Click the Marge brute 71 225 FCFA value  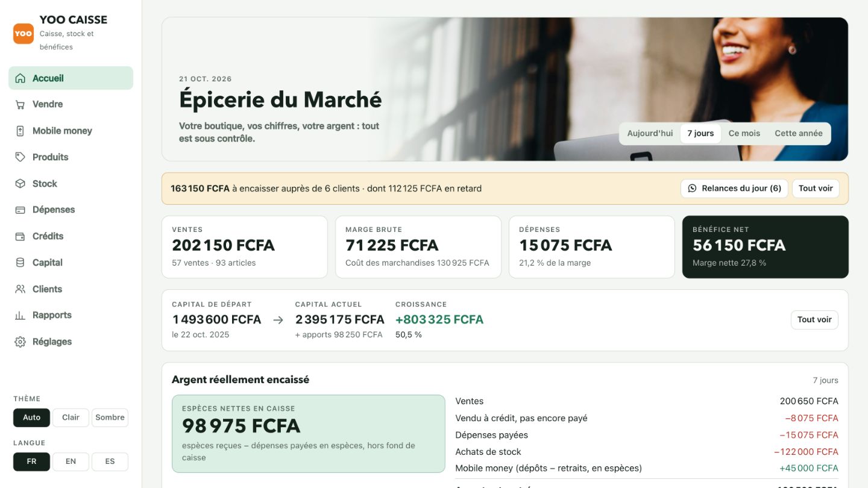click(392, 246)
